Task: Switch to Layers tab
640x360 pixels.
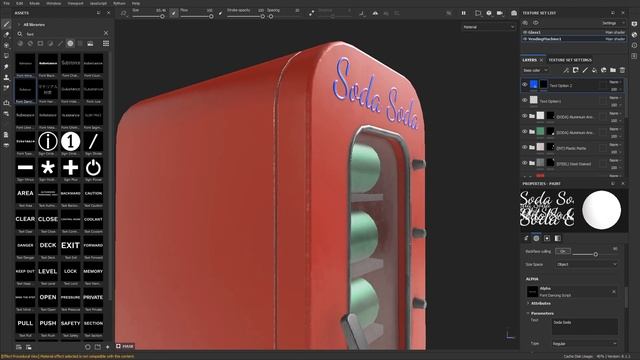Action: click(529, 60)
